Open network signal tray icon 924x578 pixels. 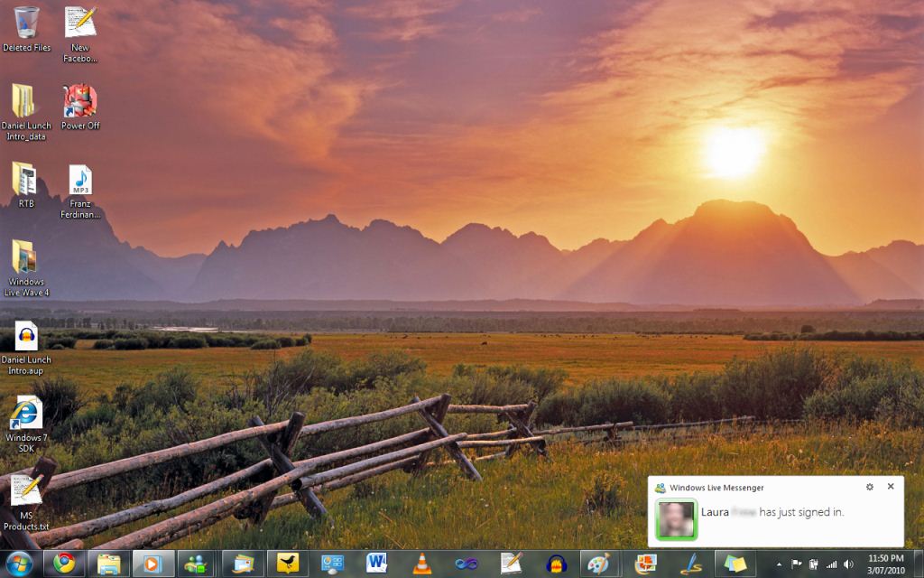pyautogui.click(x=831, y=564)
